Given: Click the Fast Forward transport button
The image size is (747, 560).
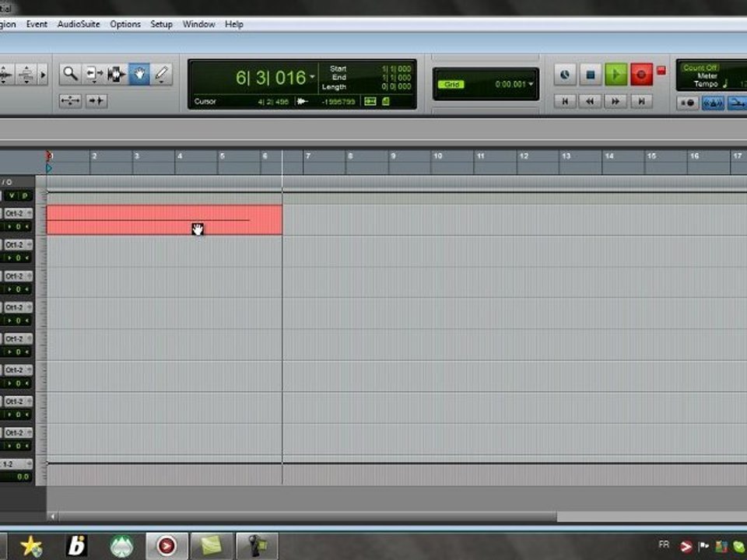Looking at the screenshot, I should click(615, 101).
